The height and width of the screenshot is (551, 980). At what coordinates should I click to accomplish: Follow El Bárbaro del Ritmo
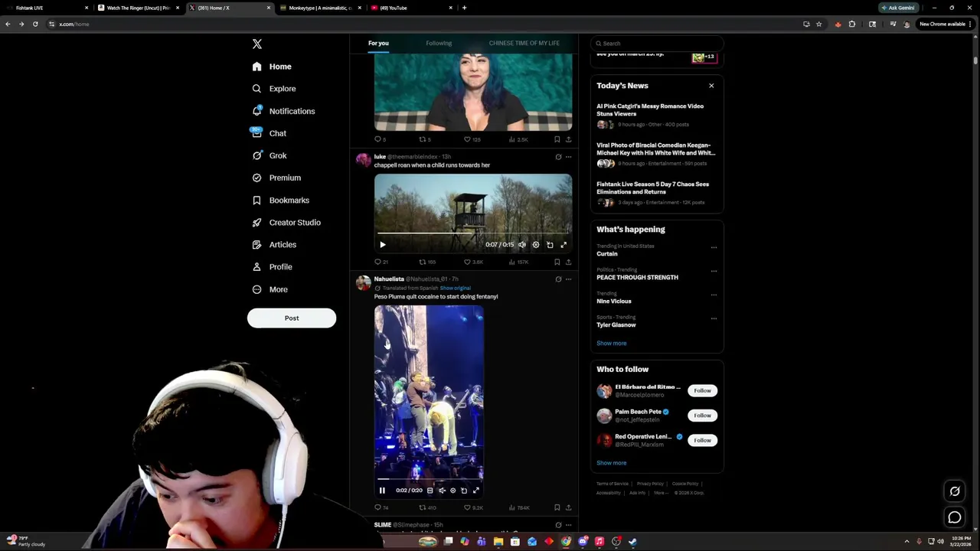(702, 390)
